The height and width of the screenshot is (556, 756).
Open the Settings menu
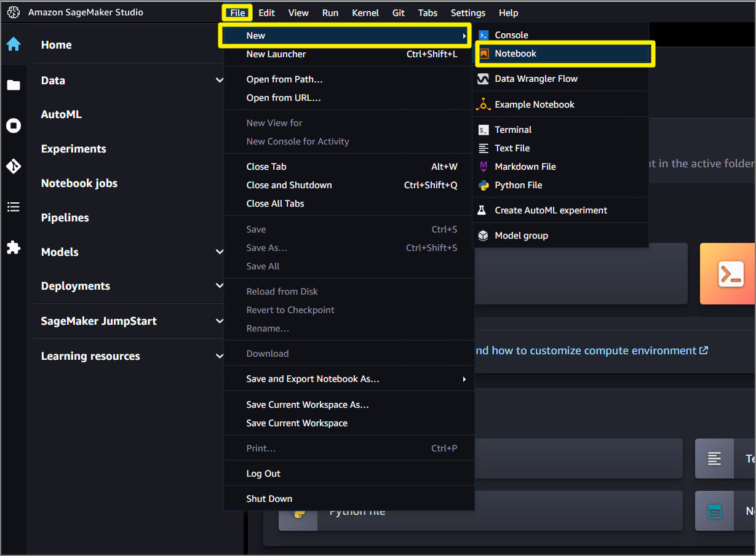tap(468, 12)
